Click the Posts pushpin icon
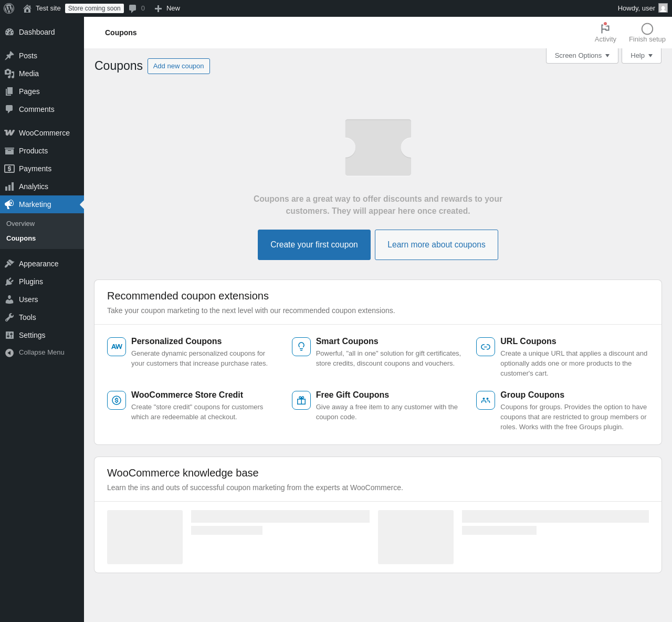Viewport: 672px width, 622px height. click(x=9, y=56)
